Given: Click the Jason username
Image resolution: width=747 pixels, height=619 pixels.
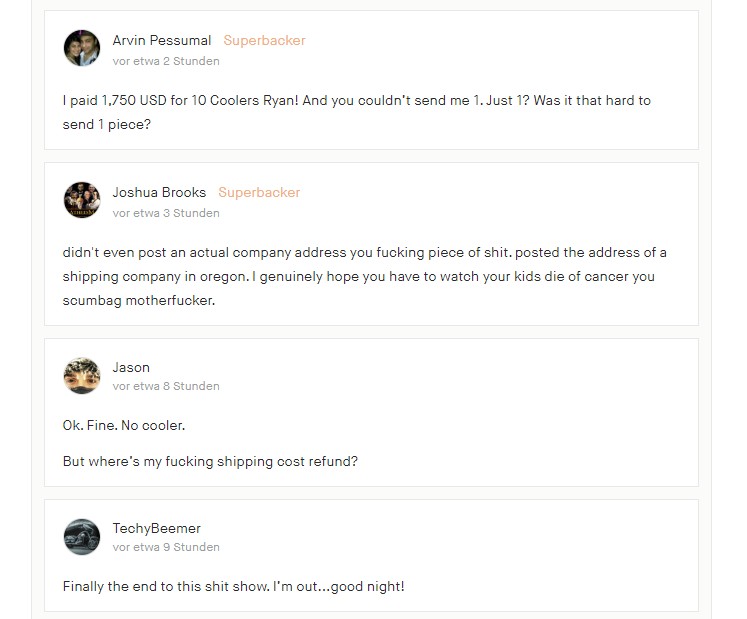Looking at the screenshot, I should coord(131,368).
